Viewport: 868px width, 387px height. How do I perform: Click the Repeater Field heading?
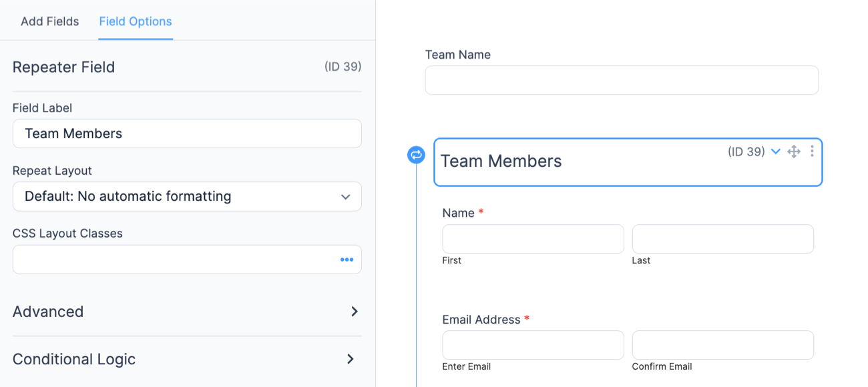63,67
